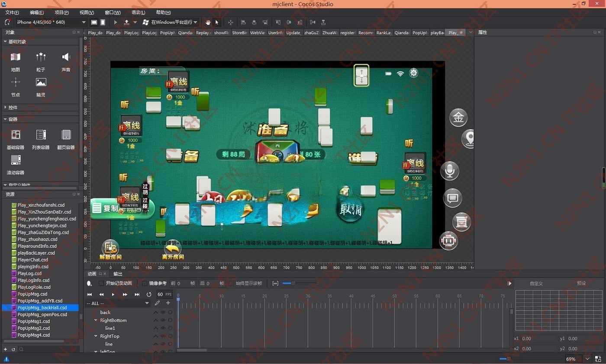Switch to the Output tab (输出)
606x364 pixels.
(118, 274)
